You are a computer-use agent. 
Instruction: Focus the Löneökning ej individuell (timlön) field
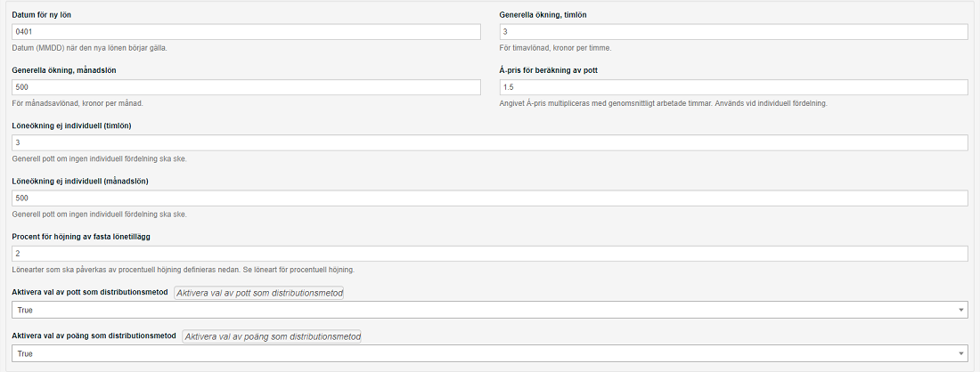click(490, 143)
